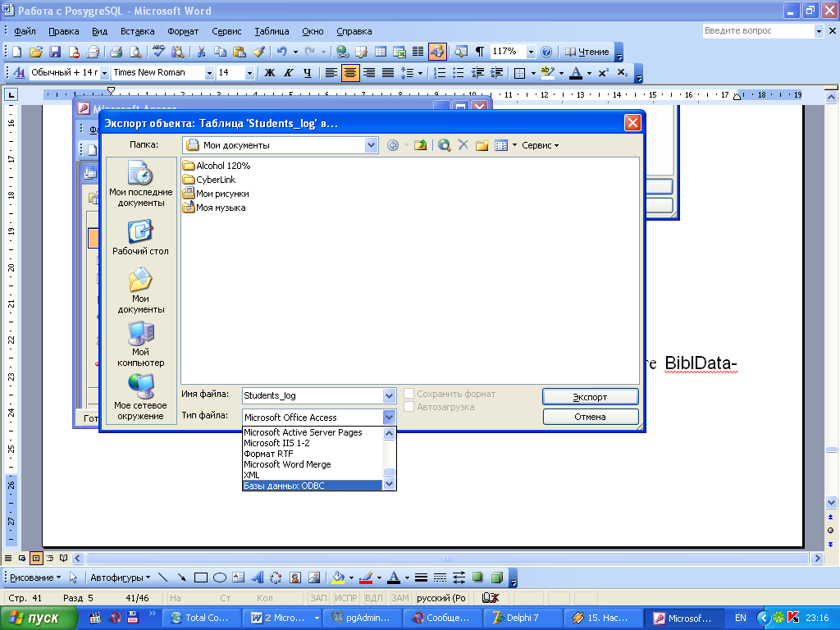The height and width of the screenshot is (630, 840).
Task: Expand the Имя файла dropdown arrow
Action: tap(389, 396)
